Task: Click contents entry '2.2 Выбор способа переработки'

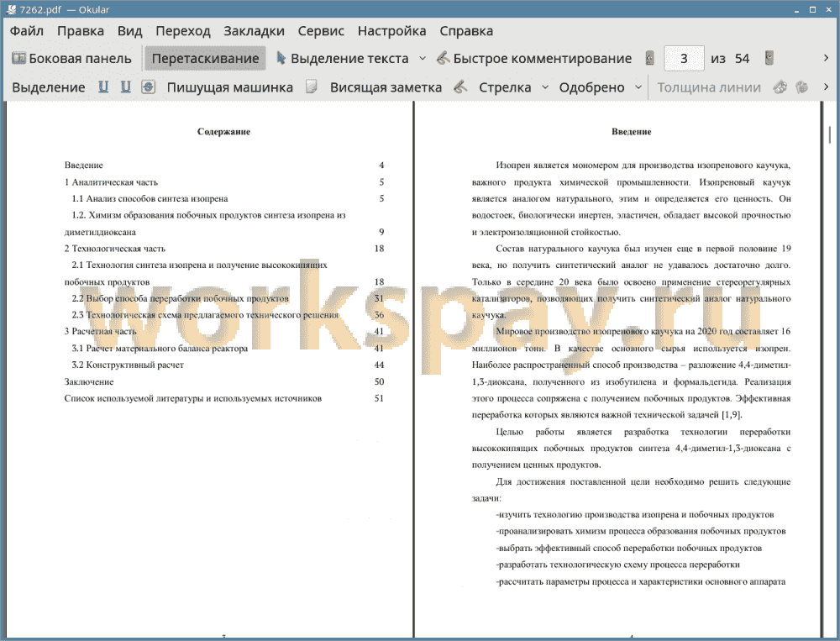Action: (x=181, y=298)
